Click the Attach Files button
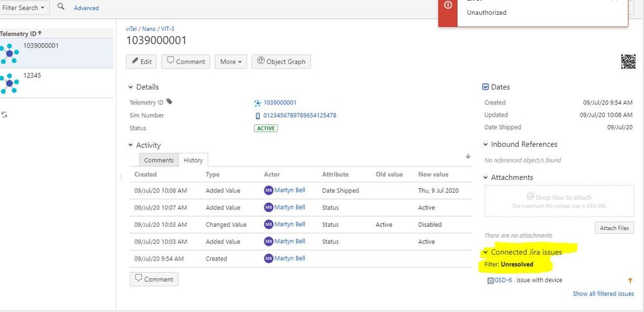644x312 pixels. click(614, 228)
